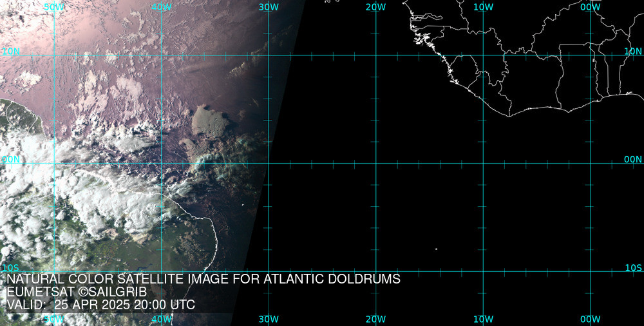Click the 00W longitude label on the top edge

click(591, 7)
